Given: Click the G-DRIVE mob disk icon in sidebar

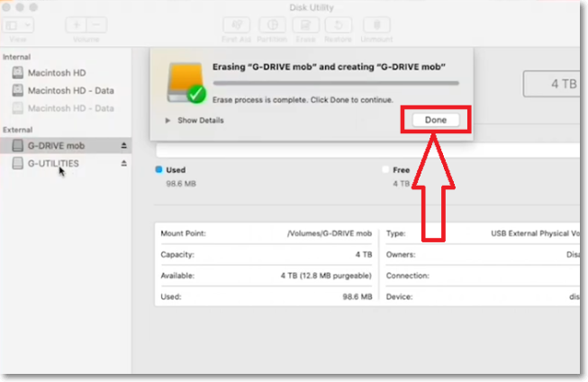Looking at the screenshot, I should tap(18, 146).
